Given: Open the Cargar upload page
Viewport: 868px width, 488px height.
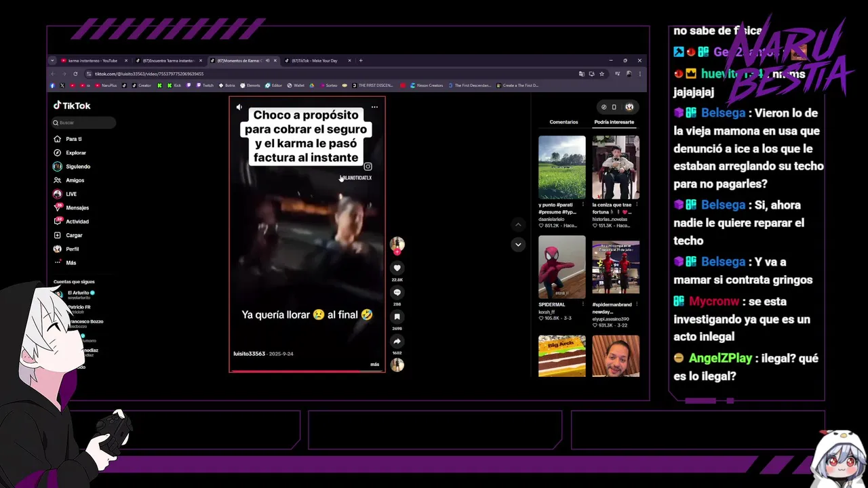Looking at the screenshot, I should pos(68,235).
